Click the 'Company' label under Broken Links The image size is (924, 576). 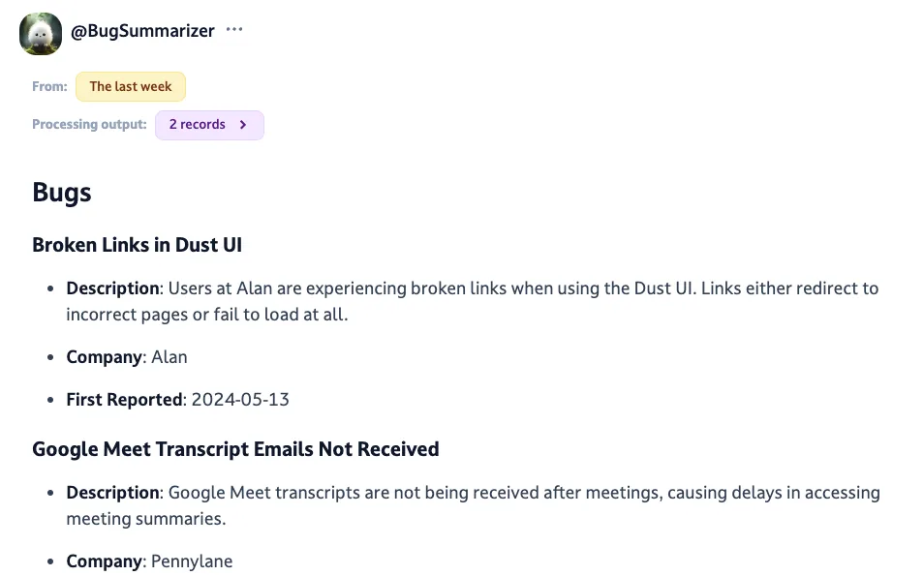[x=104, y=357]
